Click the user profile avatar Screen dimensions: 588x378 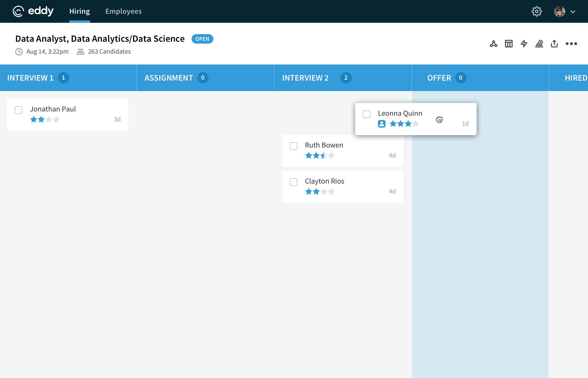[x=559, y=11]
